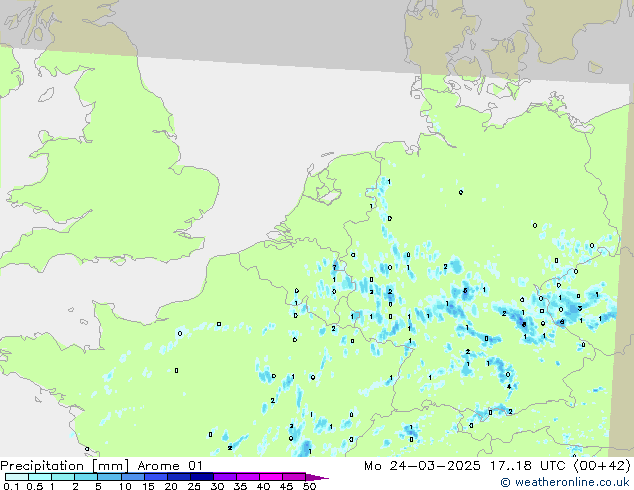Click the 15–20 mm legend swatch
Viewport: 634px width, 490px height.
coord(156,477)
